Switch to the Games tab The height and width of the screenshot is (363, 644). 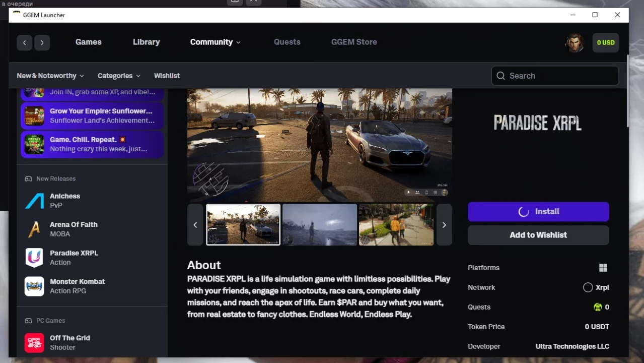pos(89,42)
